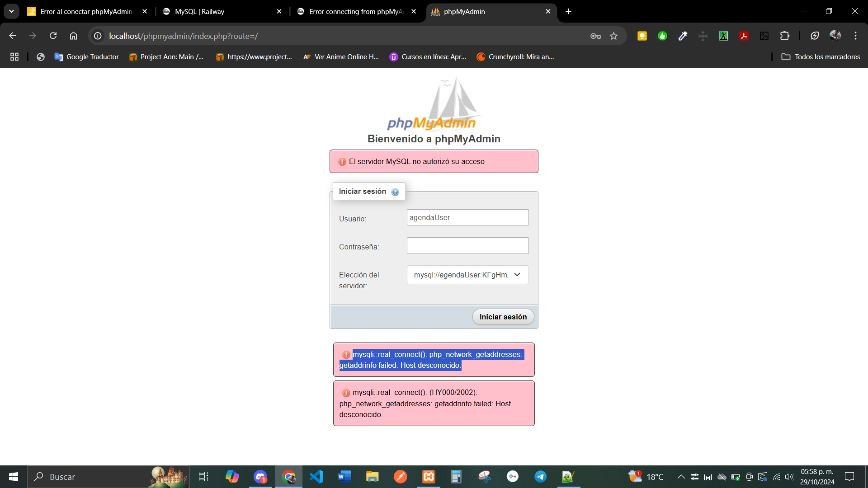The width and height of the screenshot is (868, 488).
Task: Click the Usuario input field
Action: pyautogui.click(x=467, y=217)
